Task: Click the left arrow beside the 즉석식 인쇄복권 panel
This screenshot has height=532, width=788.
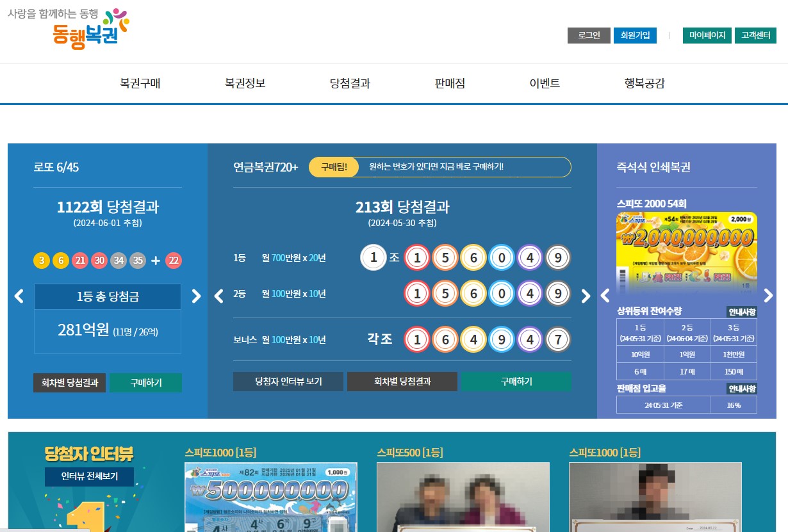Action: click(605, 296)
